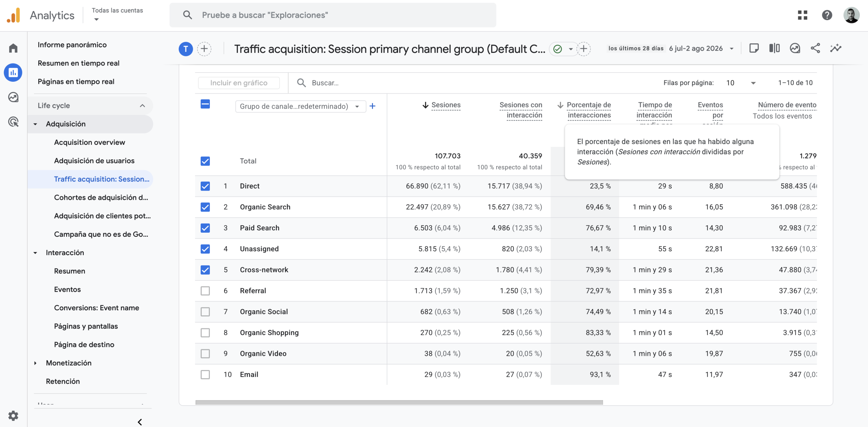
Task: Open Admin settings gear icon
Action: click(x=13, y=415)
